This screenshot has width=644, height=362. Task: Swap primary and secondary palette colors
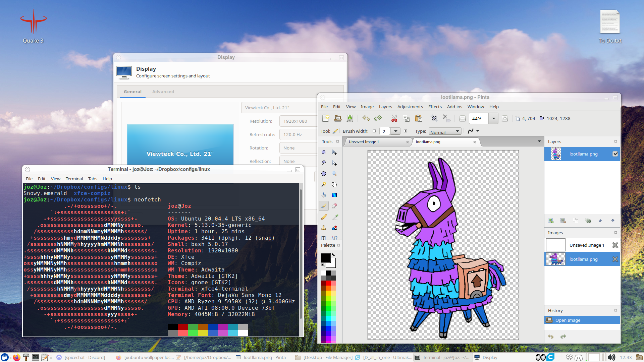click(333, 255)
